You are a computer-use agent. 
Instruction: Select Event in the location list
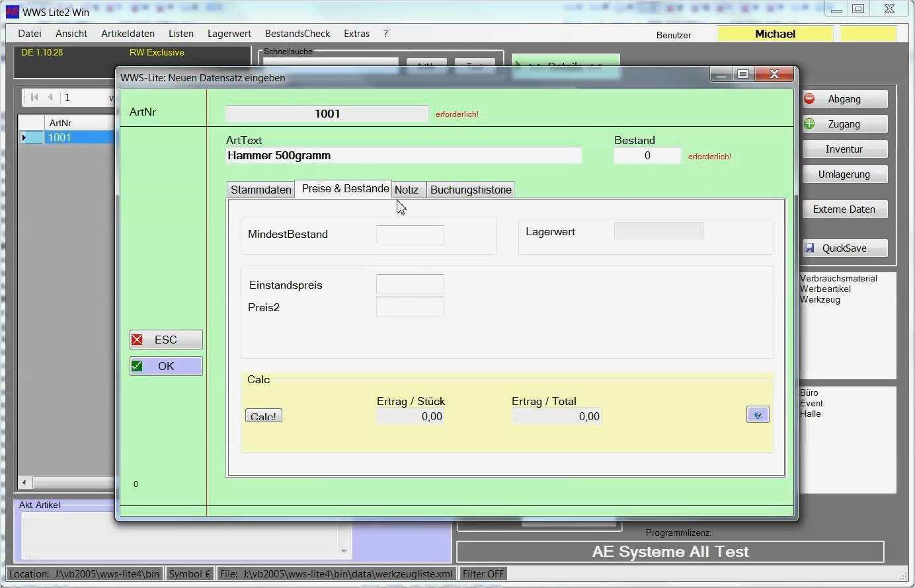[x=811, y=403]
